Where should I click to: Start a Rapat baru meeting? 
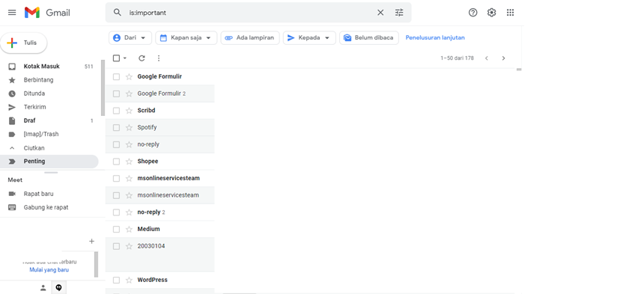click(39, 194)
